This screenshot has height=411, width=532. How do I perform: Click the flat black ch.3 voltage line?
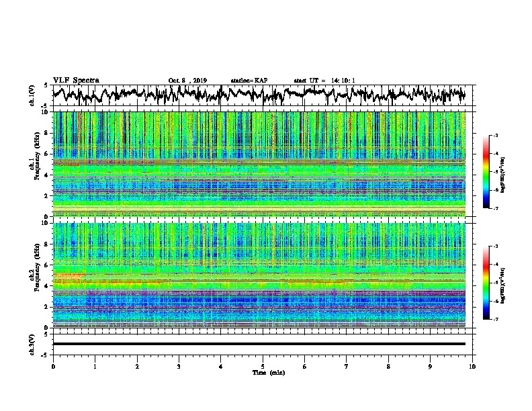coord(259,344)
